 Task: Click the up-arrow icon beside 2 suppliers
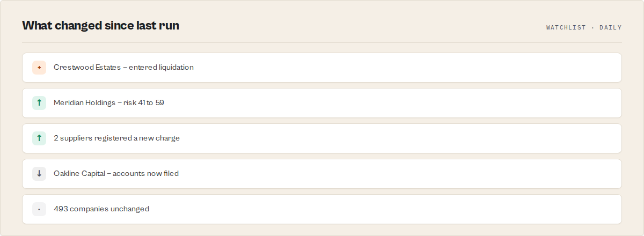point(39,138)
